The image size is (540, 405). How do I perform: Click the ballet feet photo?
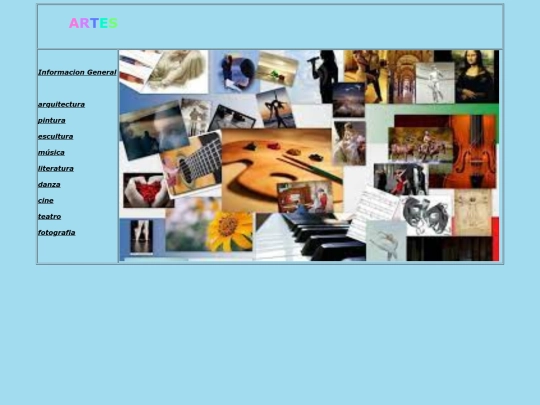142,237
